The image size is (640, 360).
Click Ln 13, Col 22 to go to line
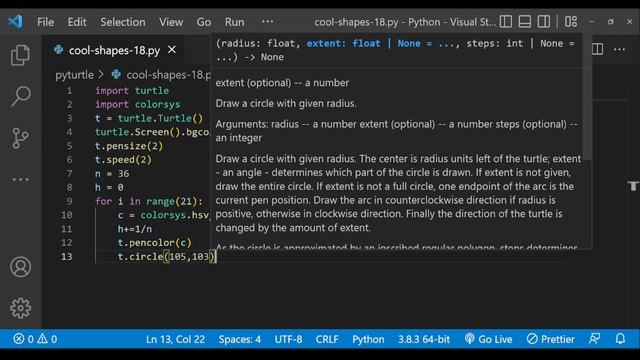(176, 339)
